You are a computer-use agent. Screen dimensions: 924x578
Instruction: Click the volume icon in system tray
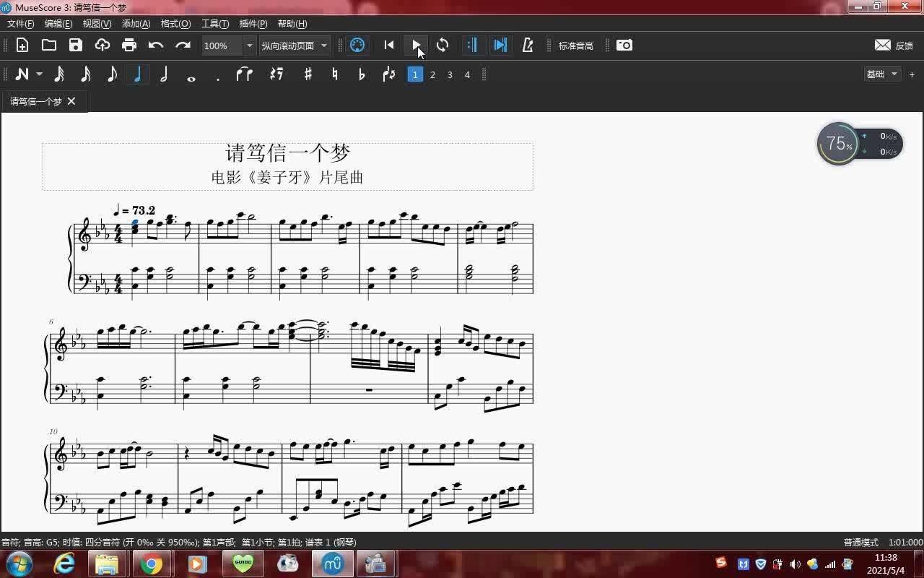coord(796,564)
